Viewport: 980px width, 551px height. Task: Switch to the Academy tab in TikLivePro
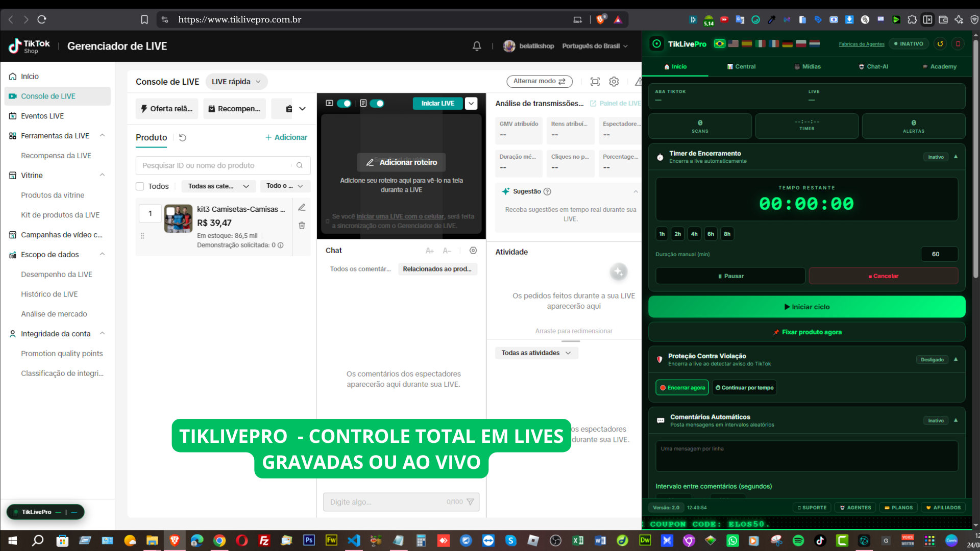(939, 67)
